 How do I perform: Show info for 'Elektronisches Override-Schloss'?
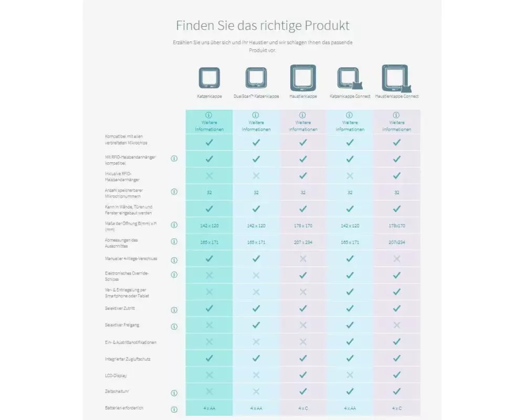tap(174, 275)
